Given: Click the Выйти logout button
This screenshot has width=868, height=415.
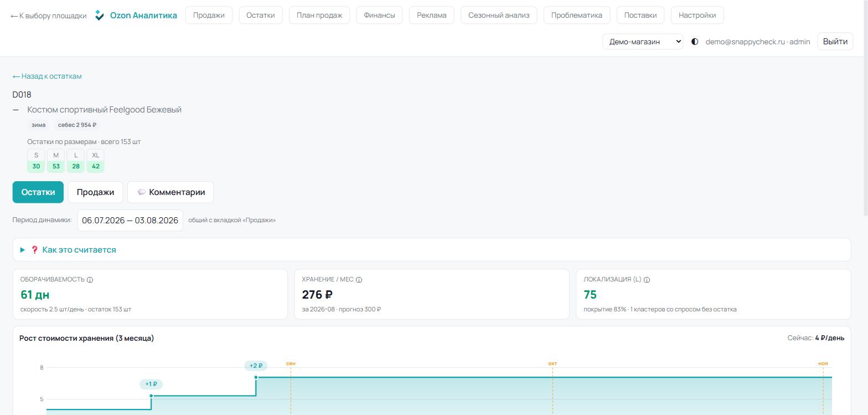Looking at the screenshot, I should (x=835, y=42).
